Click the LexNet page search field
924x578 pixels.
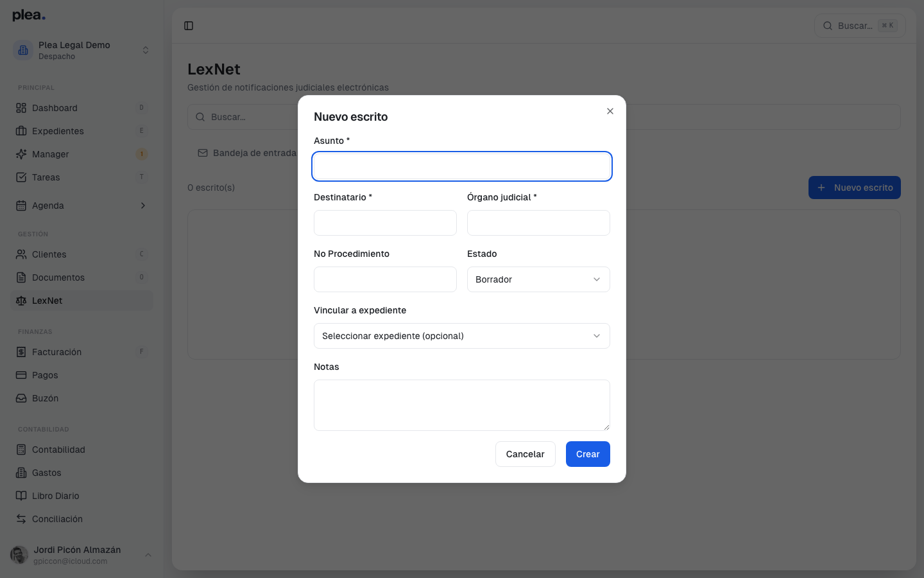point(544,117)
